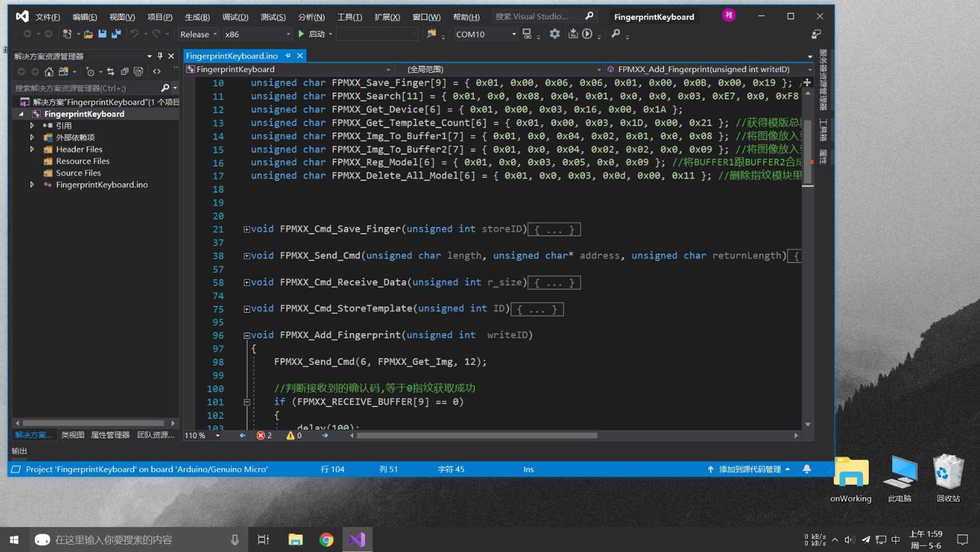This screenshot has width=980, height=552.
Task: Toggle pin on FingerprintKeyboard.ino tab
Action: point(288,56)
